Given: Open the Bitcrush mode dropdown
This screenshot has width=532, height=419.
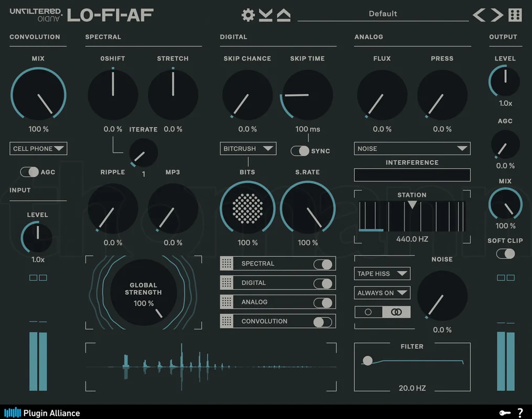Looking at the screenshot, I should pos(248,148).
